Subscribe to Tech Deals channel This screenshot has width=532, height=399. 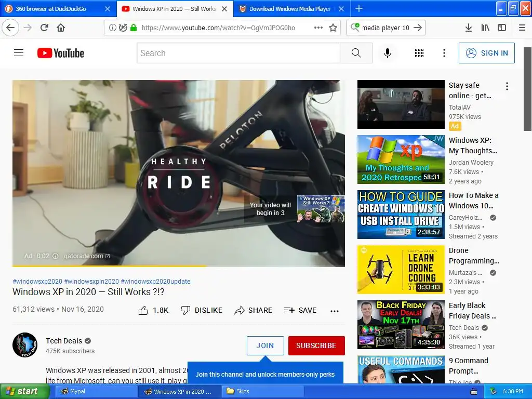point(316,345)
